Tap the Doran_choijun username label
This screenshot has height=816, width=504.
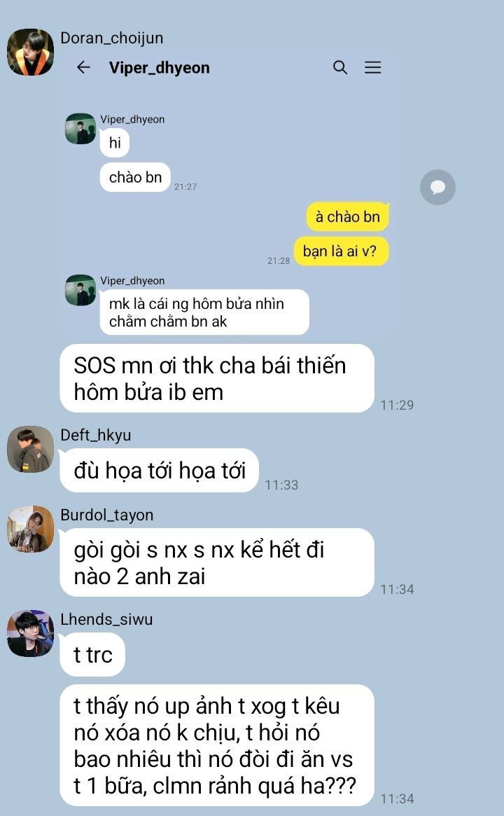tap(112, 38)
